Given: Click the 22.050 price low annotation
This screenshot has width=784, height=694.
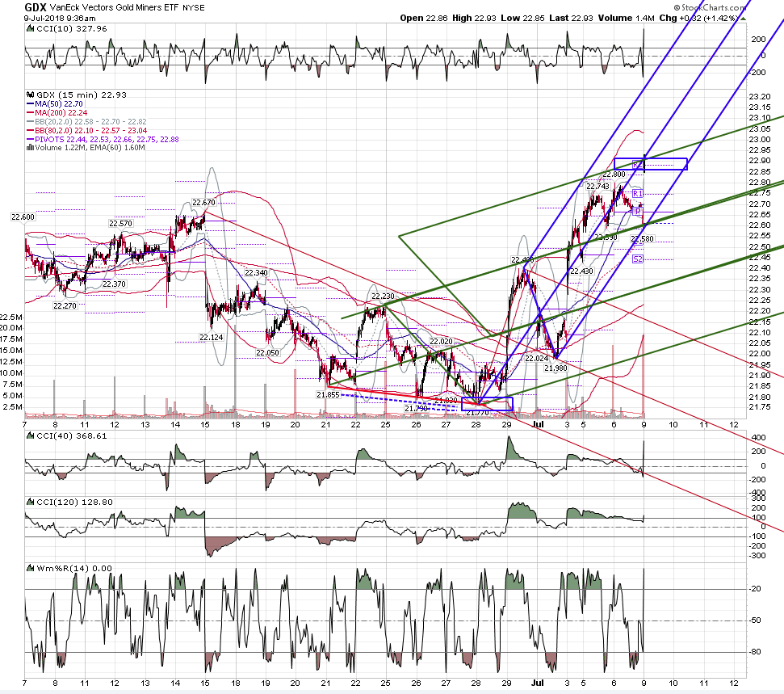Looking at the screenshot, I should [267, 353].
